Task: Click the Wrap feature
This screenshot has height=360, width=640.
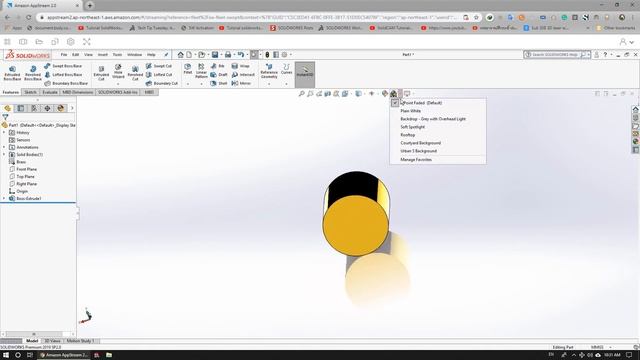Action: [x=240, y=66]
